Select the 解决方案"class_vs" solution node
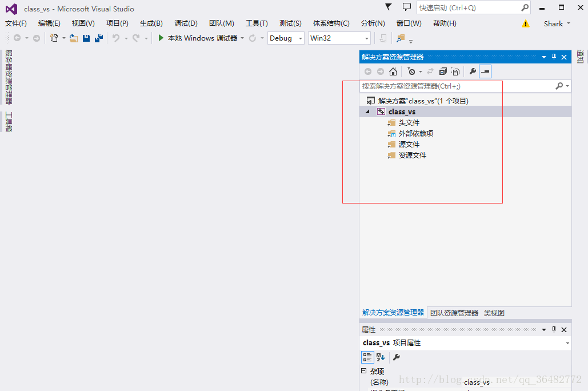The image size is (588, 391). coord(423,101)
